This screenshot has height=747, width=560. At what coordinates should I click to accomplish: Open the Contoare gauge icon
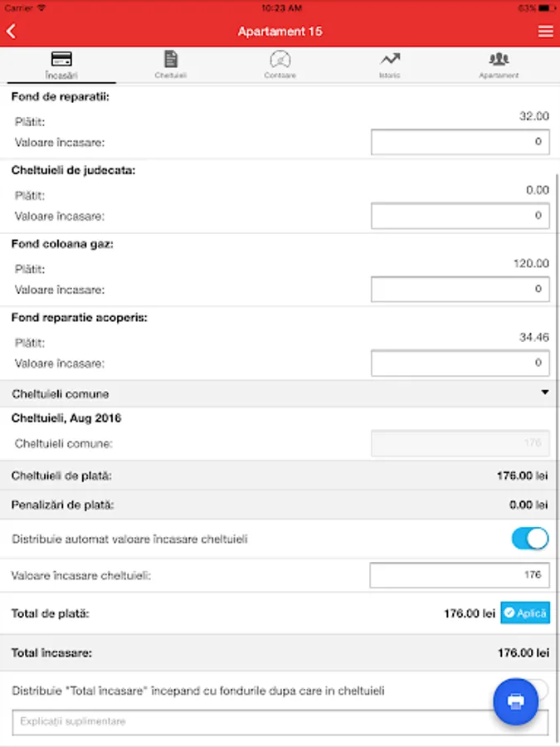[x=280, y=59]
